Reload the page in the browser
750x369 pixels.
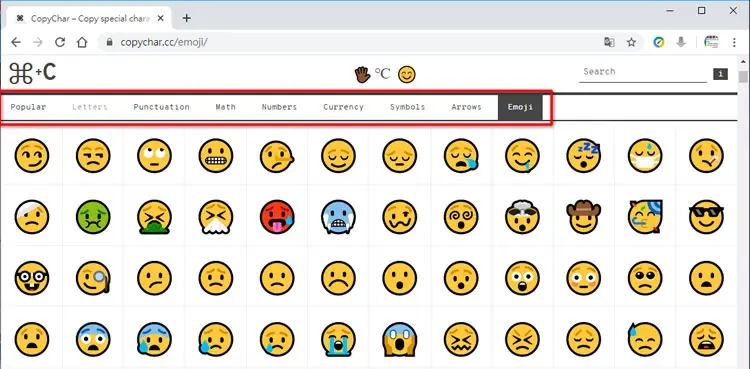click(x=60, y=43)
